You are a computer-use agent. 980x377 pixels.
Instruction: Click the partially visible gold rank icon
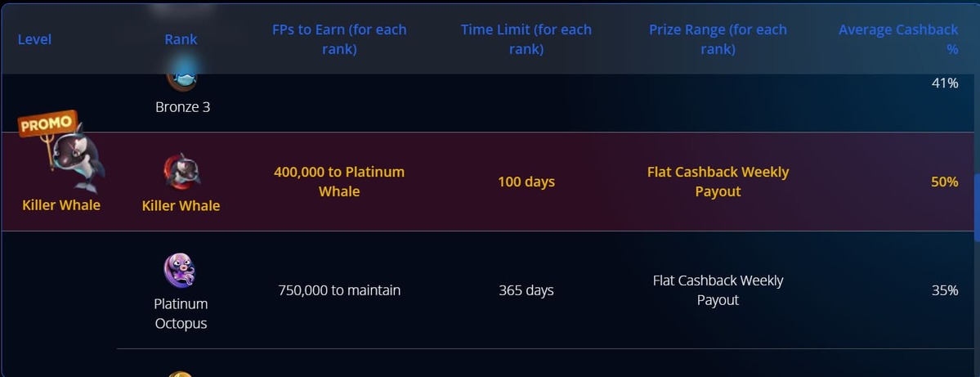[x=181, y=374]
